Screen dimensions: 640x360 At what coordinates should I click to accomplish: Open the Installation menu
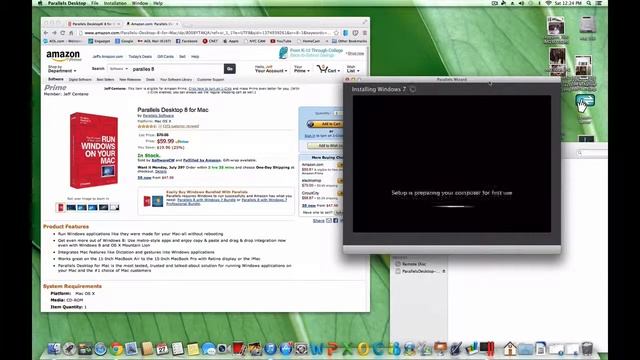pos(115,3)
